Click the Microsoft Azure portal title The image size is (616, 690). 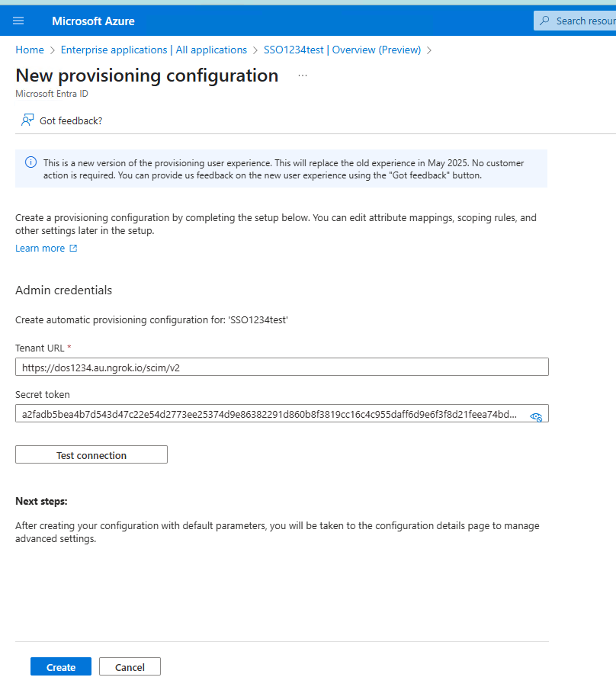93,21
